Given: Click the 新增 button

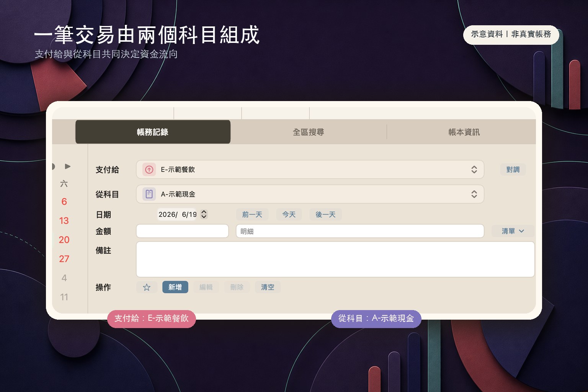Looking at the screenshot, I should coord(175,287).
